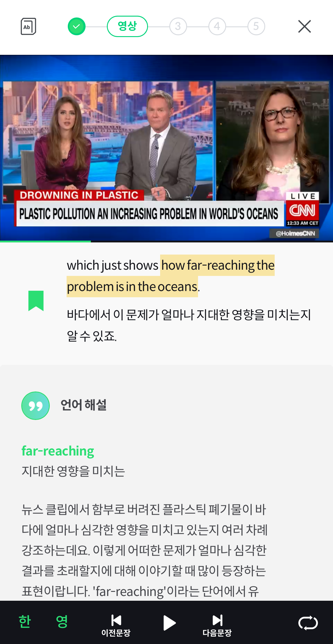This screenshot has height=644, width=333.
Task: Enable the repeat loop icon
Action: tap(308, 623)
